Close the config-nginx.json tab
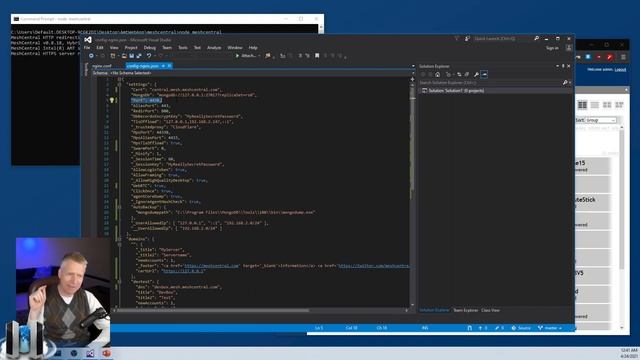 (169, 66)
